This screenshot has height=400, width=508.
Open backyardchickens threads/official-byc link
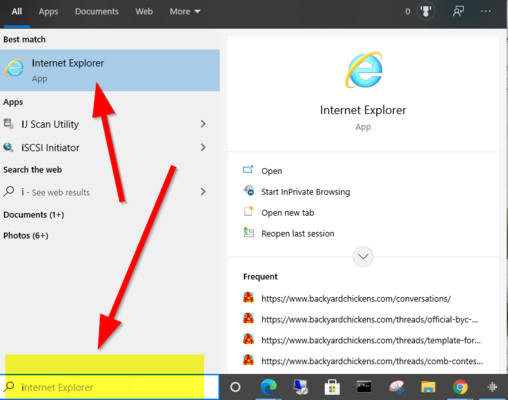tap(370, 320)
